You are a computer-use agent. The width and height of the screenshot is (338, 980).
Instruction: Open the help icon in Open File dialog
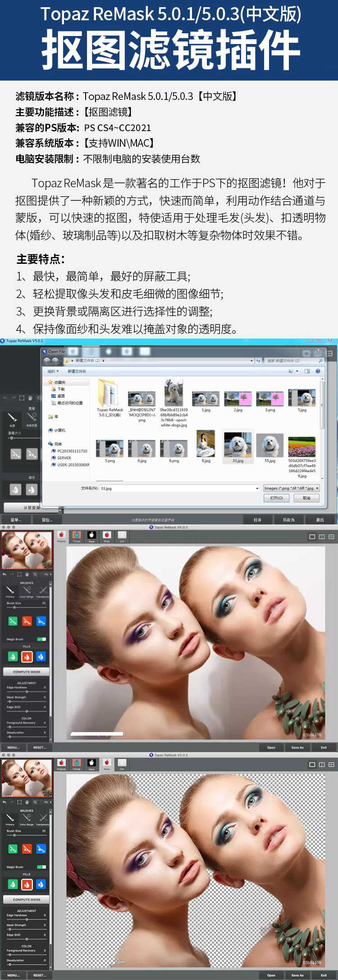coord(318,371)
